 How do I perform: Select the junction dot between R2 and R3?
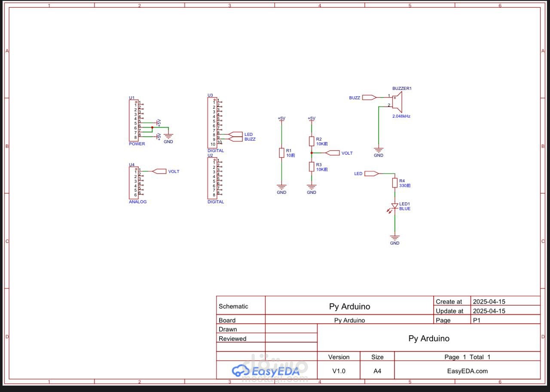(x=312, y=153)
